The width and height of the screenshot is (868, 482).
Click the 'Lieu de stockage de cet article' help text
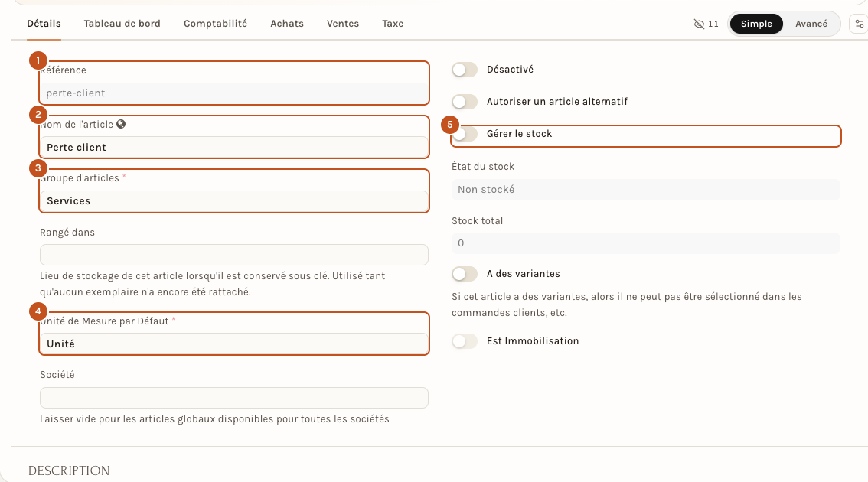pyautogui.click(x=213, y=284)
